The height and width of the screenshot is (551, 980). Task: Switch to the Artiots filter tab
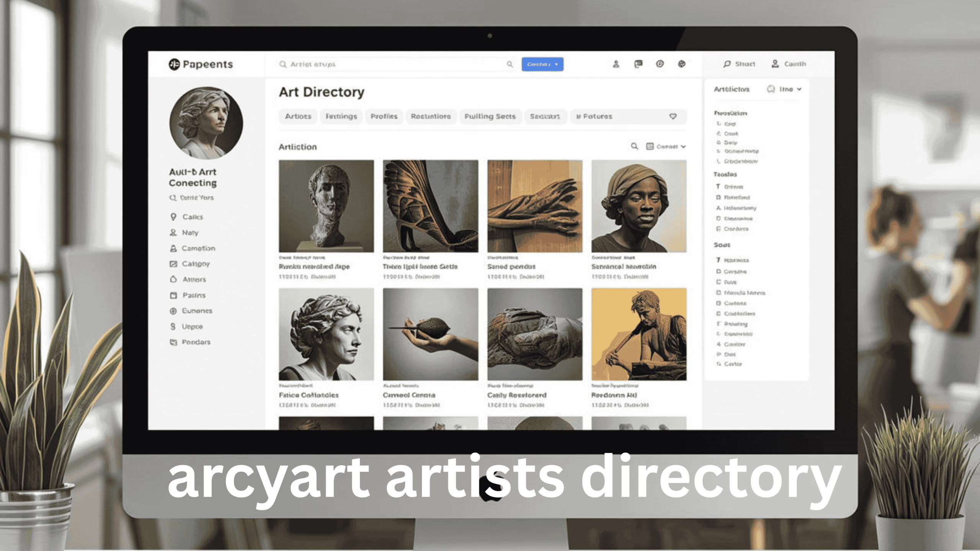click(298, 116)
